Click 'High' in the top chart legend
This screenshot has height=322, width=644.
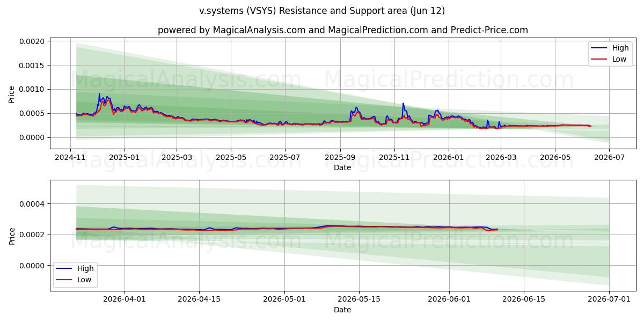tap(620, 48)
